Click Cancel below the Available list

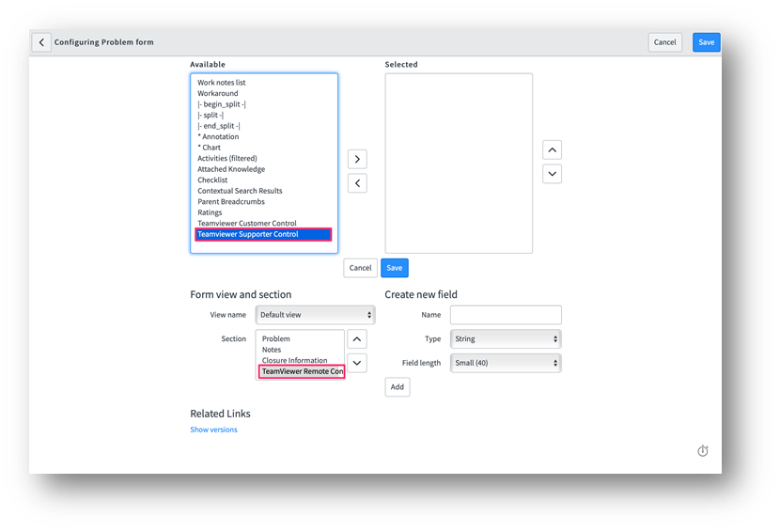[x=360, y=268]
